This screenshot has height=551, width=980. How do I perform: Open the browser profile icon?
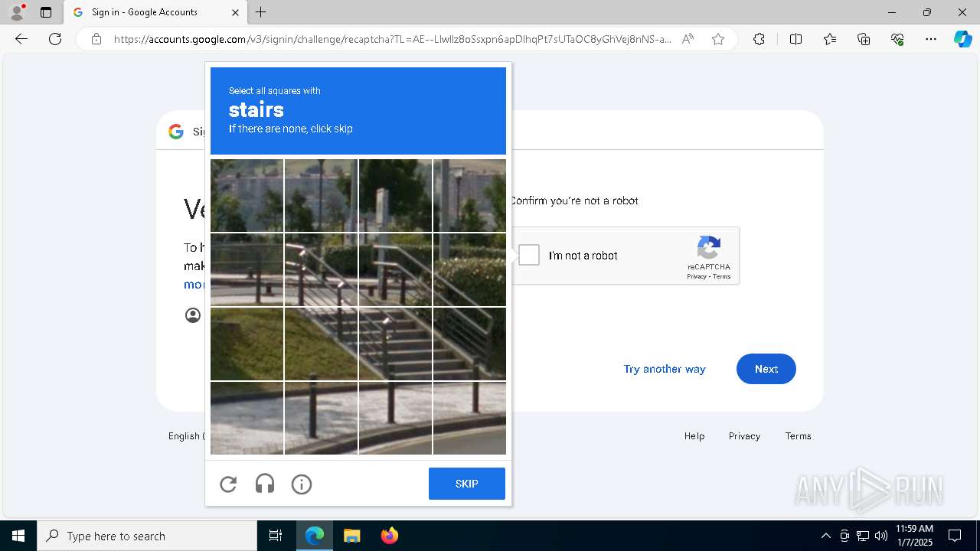17,12
